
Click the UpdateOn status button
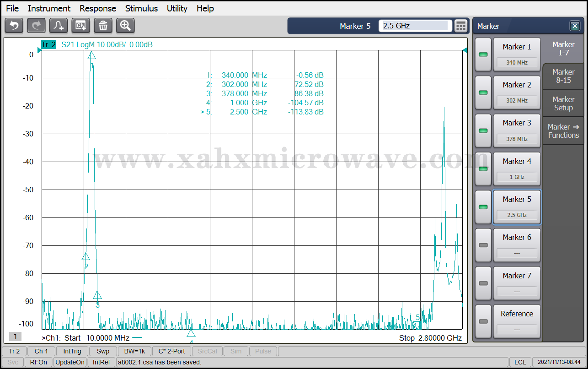coord(70,362)
